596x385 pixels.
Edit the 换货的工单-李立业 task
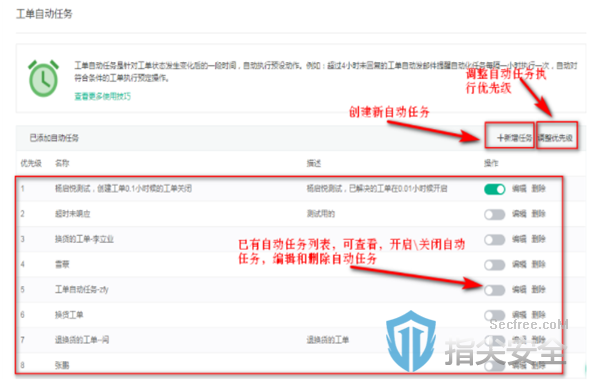point(519,239)
